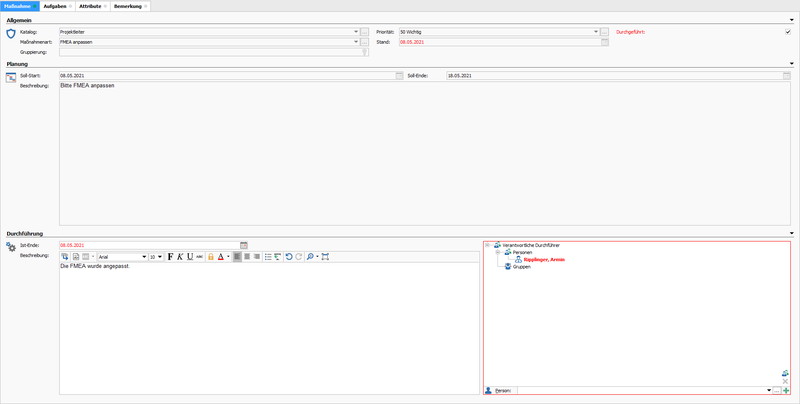Click green plus to add Person

[786, 390]
